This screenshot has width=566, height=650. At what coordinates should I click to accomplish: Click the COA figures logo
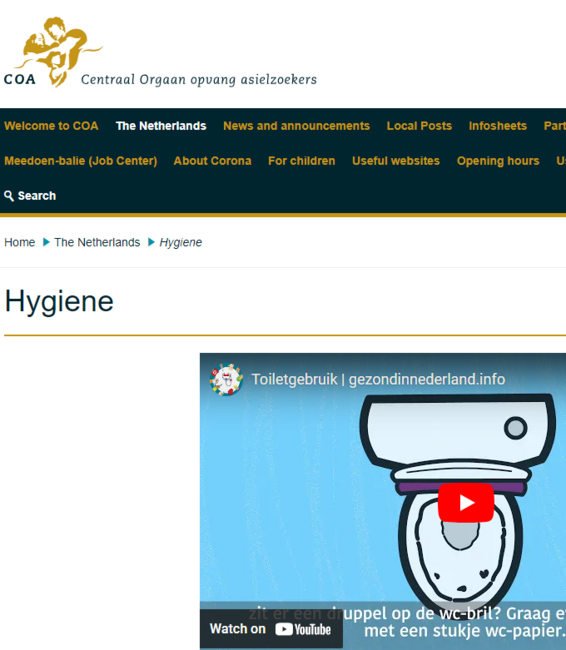(x=58, y=52)
